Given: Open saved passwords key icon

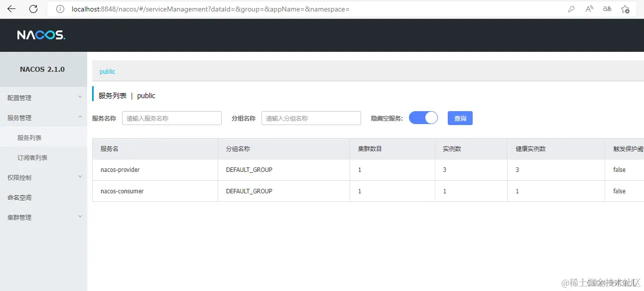Looking at the screenshot, I should click(571, 9).
